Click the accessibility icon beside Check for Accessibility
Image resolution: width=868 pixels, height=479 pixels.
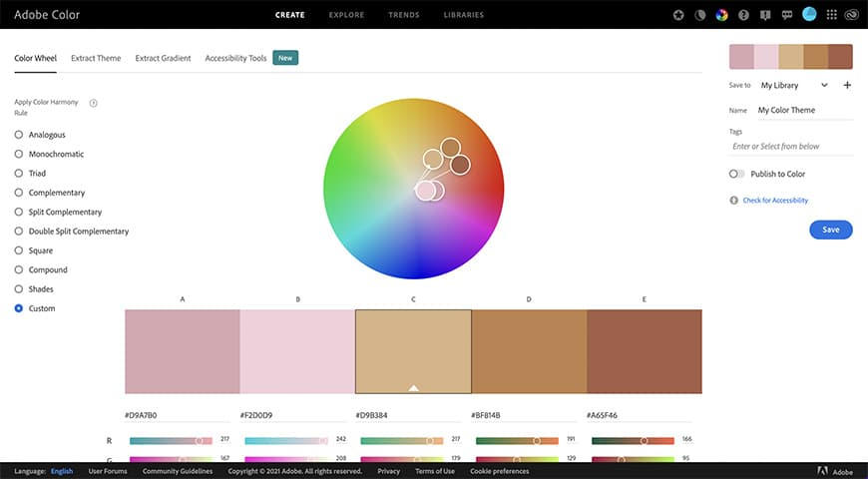coord(734,200)
